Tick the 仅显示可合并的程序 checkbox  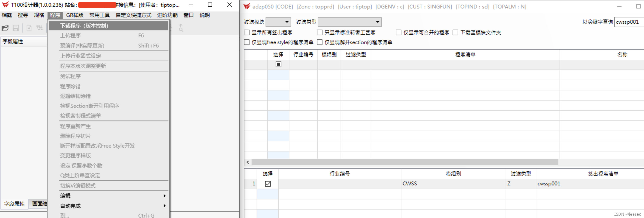click(399, 32)
